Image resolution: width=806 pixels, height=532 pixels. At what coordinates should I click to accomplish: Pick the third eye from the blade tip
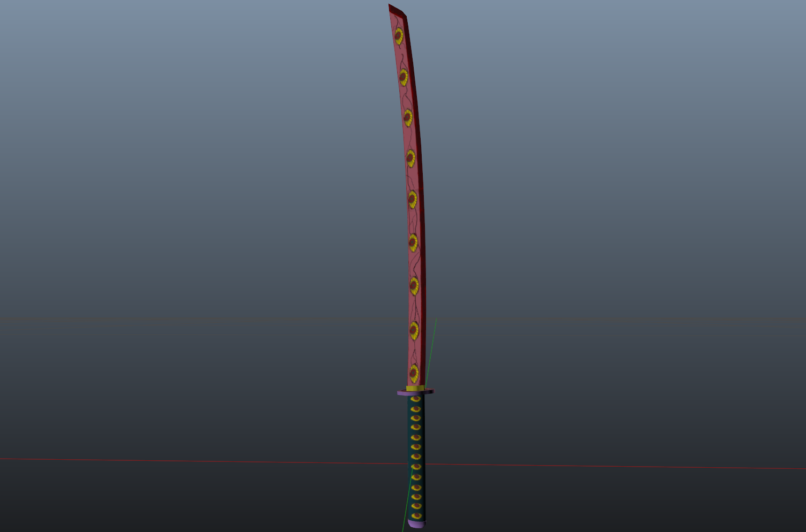point(408,118)
